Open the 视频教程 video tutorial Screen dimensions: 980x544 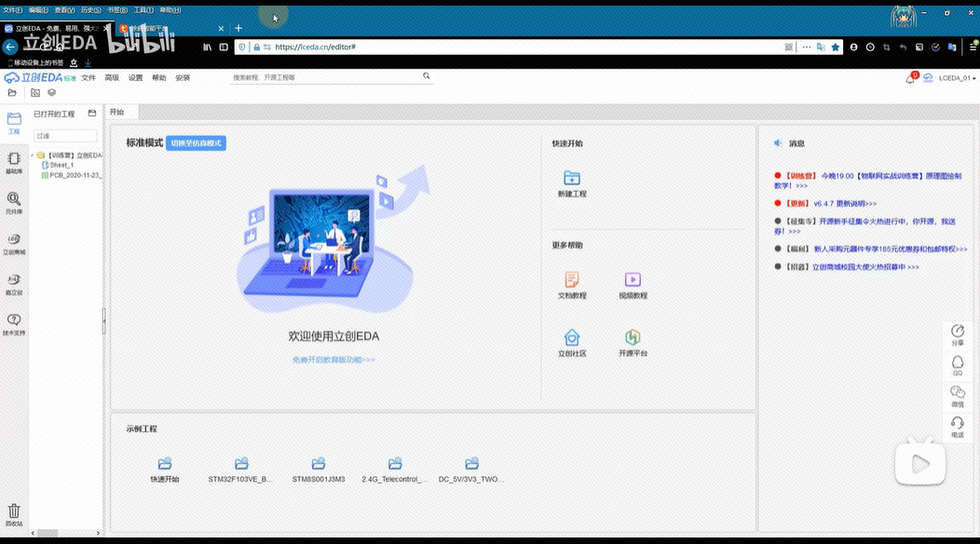click(633, 285)
